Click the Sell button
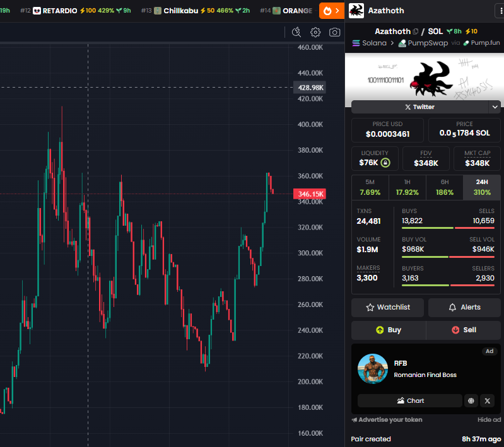 tap(464, 330)
